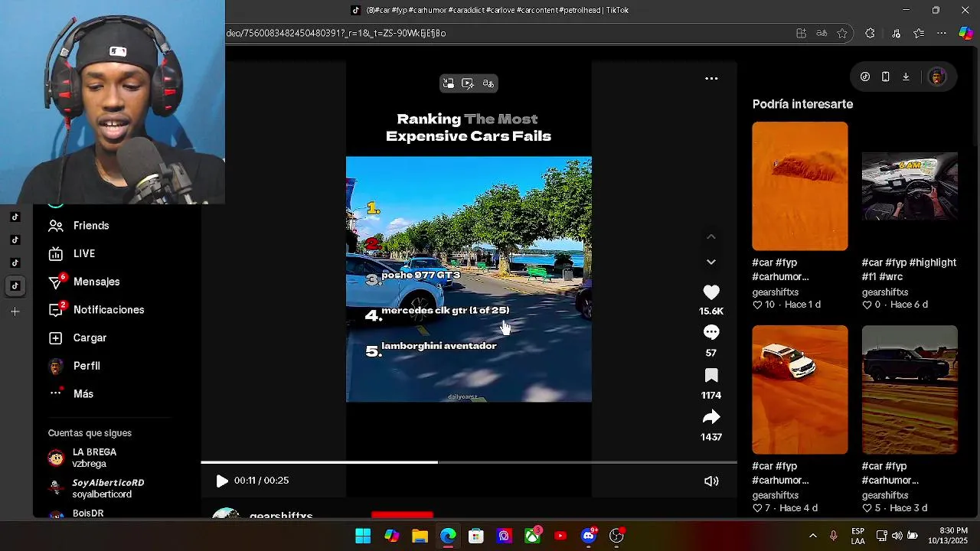The width and height of the screenshot is (980, 551).
Task: Like the video with the heart icon
Action: pyautogui.click(x=711, y=292)
